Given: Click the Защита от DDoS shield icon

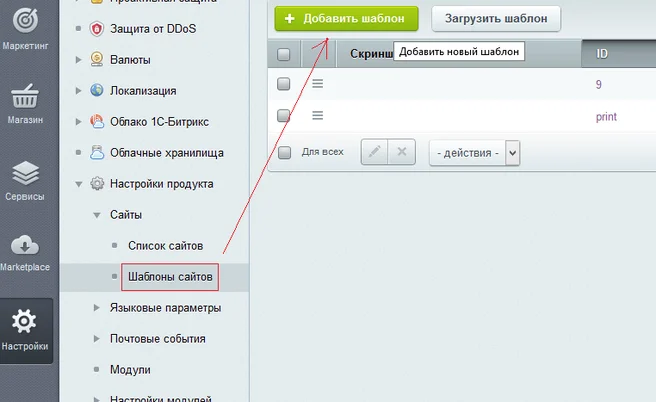Looking at the screenshot, I should [x=97, y=29].
